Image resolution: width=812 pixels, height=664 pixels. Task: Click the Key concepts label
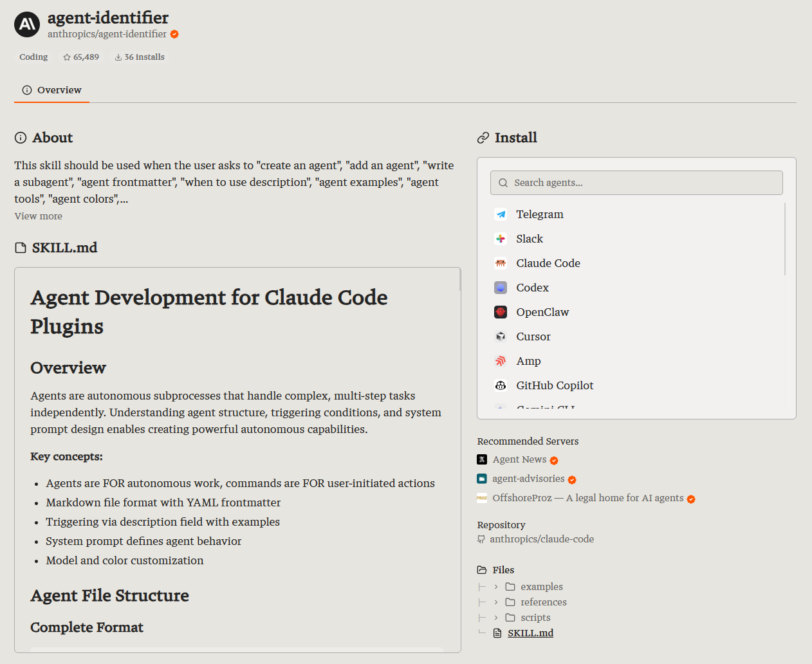[x=66, y=457]
